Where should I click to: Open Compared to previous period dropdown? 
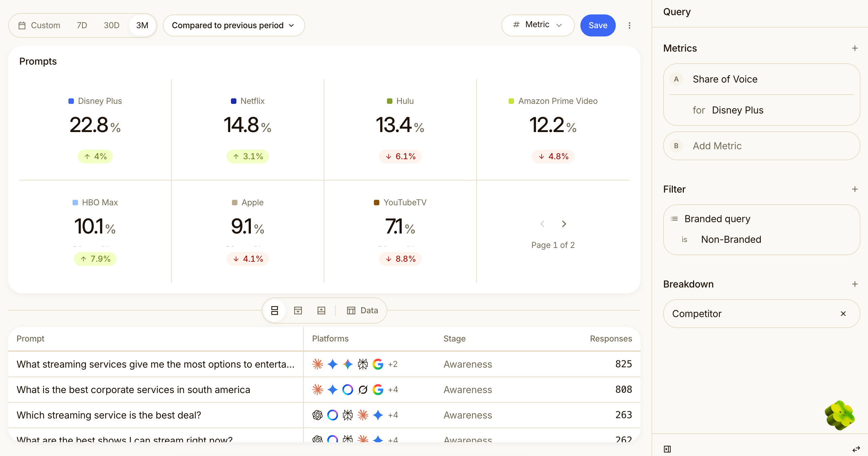[234, 25]
